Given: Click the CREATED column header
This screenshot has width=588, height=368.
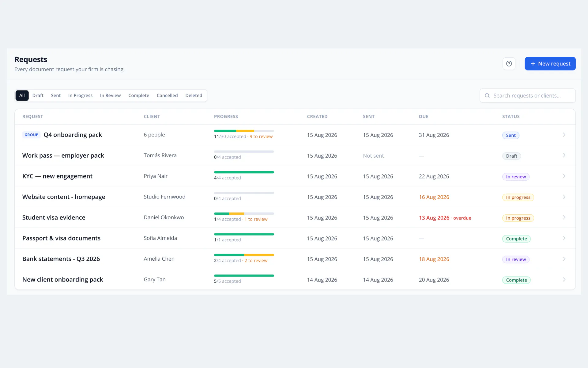Looking at the screenshot, I should (317, 117).
